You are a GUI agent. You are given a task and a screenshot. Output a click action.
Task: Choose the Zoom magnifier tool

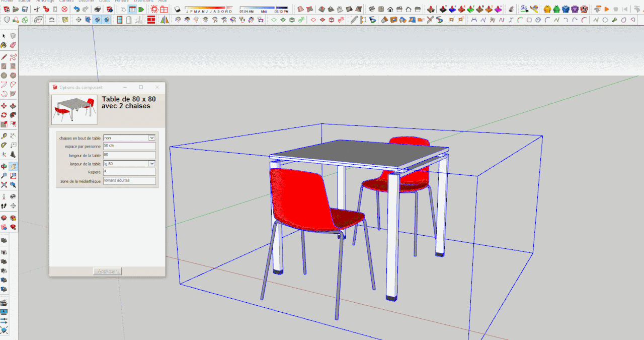[4, 176]
